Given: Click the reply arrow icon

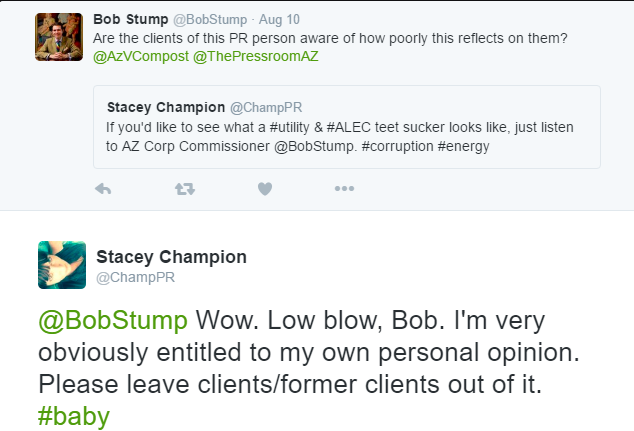Looking at the screenshot, I should coord(102,188).
